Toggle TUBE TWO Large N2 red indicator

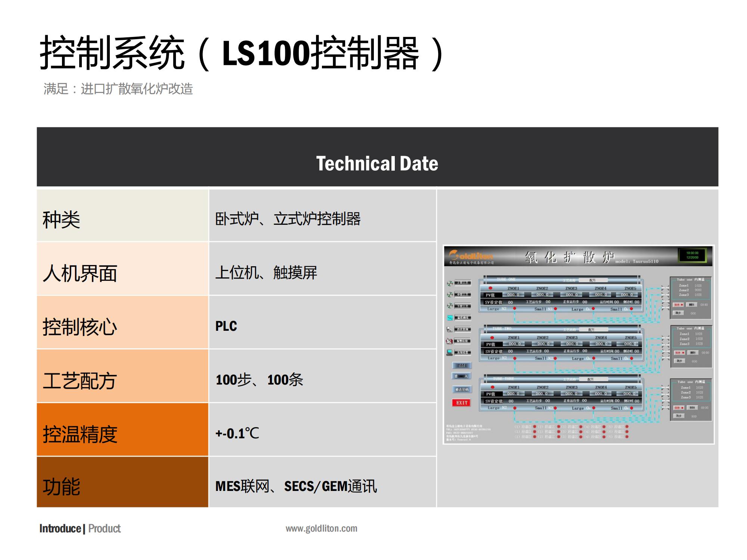click(515, 358)
